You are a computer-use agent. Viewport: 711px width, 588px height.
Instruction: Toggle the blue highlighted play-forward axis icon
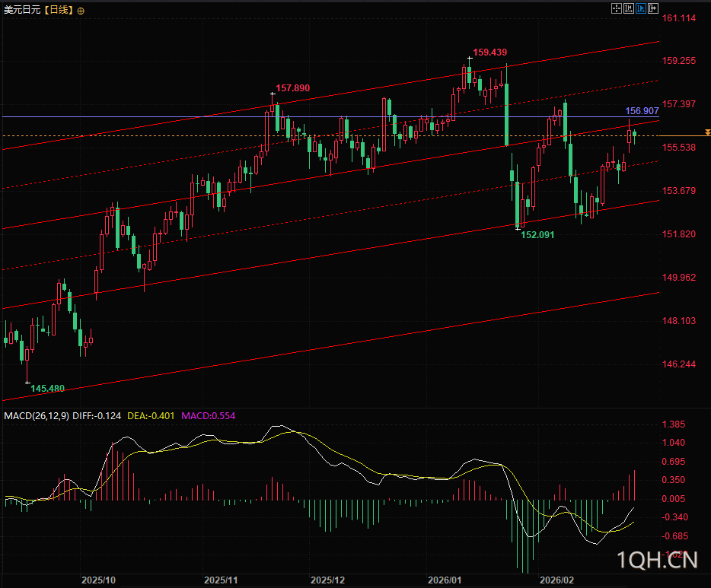(641, 8)
